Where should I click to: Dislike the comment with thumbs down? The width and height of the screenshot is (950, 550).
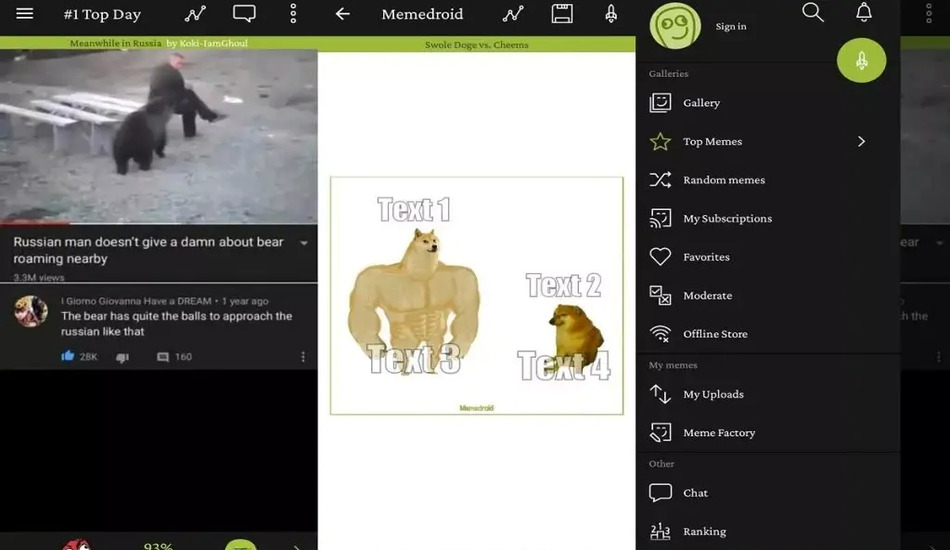pyautogui.click(x=122, y=357)
